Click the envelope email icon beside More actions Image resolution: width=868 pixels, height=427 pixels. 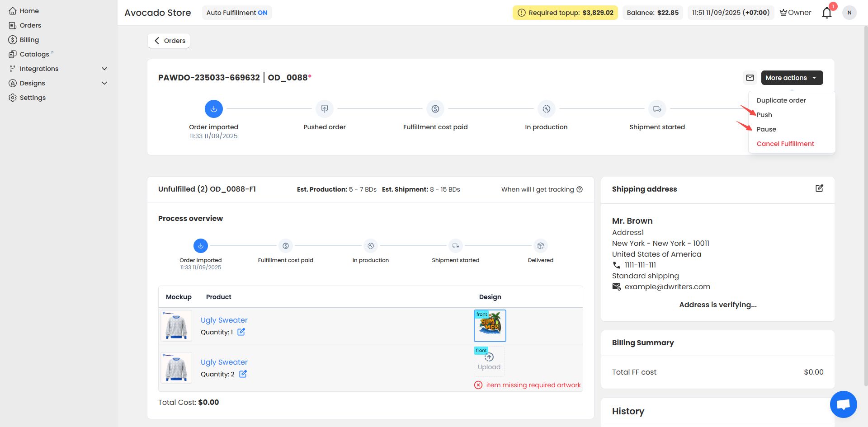coord(750,78)
